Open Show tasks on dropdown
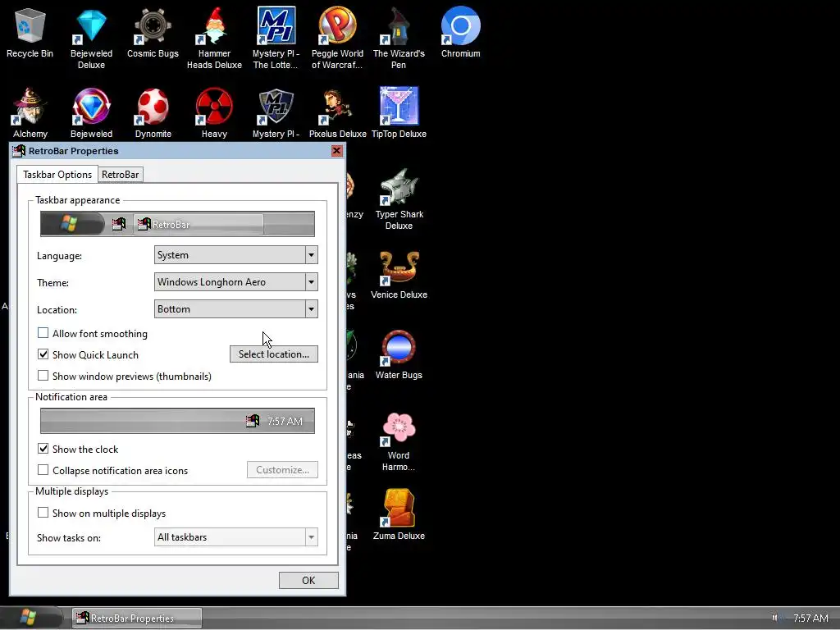The image size is (840, 630). coord(235,537)
